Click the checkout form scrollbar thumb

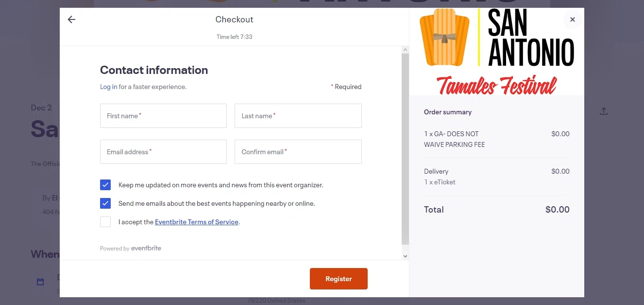[406, 146]
